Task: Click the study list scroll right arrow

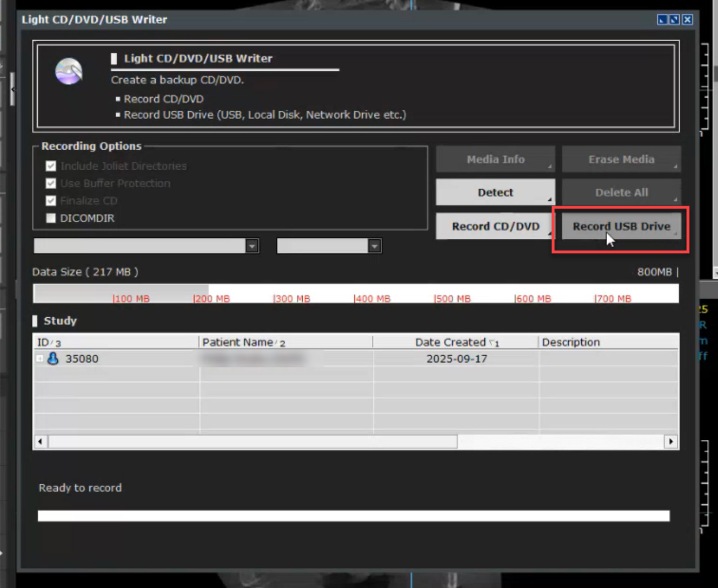Action: (671, 442)
